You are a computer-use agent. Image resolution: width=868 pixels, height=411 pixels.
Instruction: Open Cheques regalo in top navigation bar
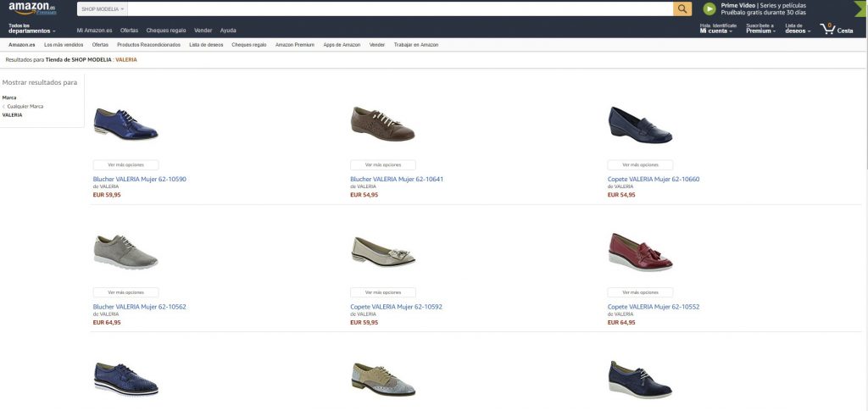coord(166,31)
